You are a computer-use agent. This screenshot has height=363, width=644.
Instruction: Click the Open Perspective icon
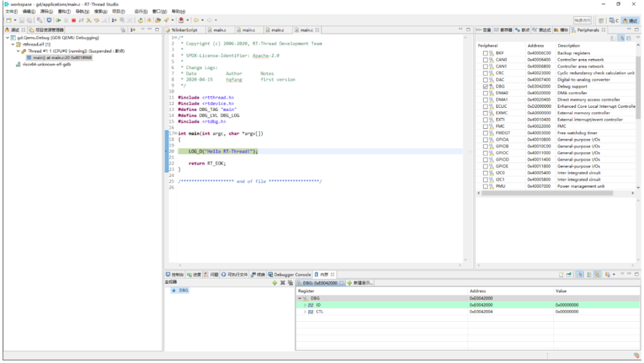601,20
